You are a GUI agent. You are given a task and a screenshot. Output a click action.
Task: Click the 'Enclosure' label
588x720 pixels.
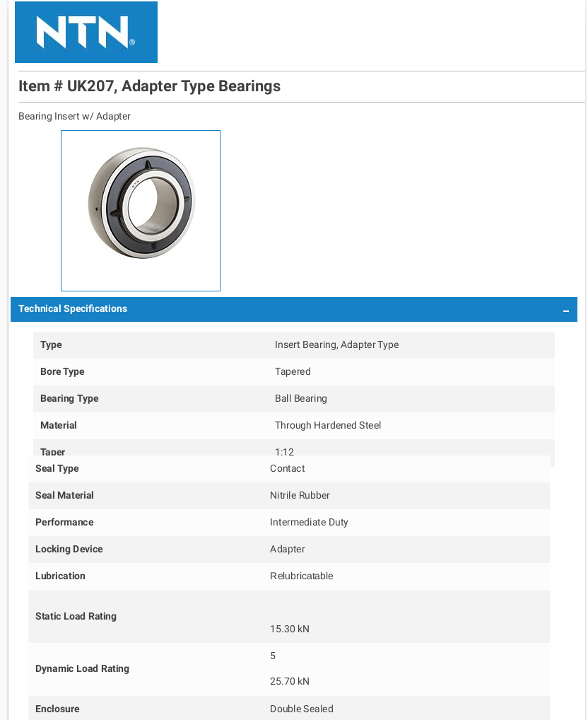57,709
